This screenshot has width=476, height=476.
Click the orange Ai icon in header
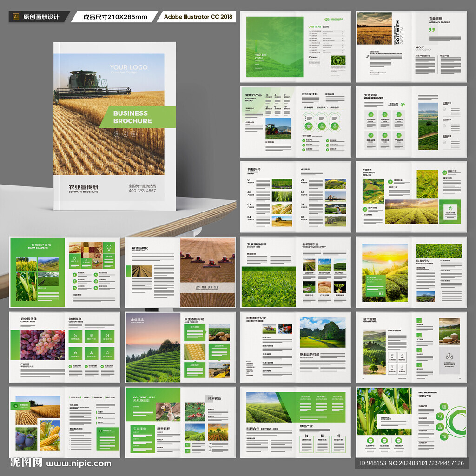pos(16,17)
